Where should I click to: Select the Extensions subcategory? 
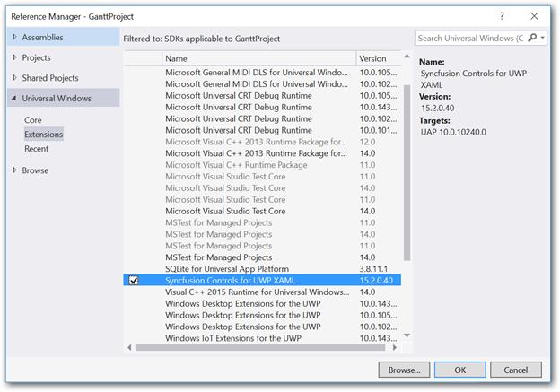coord(44,135)
